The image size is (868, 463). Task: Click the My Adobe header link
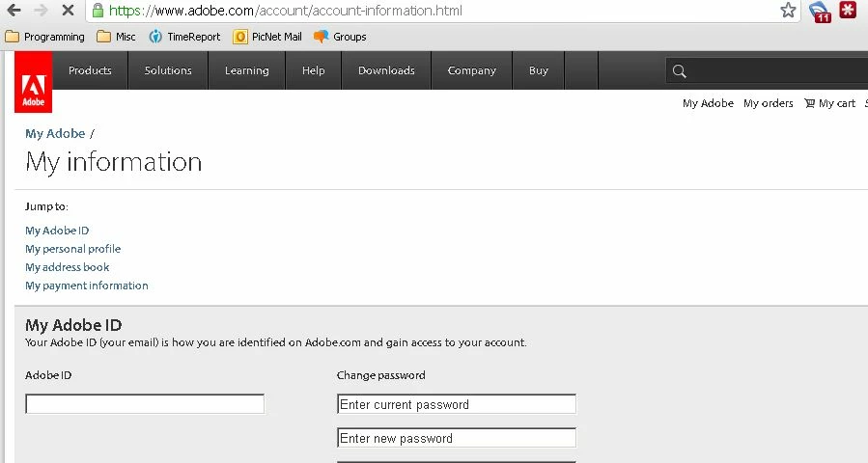pos(708,103)
